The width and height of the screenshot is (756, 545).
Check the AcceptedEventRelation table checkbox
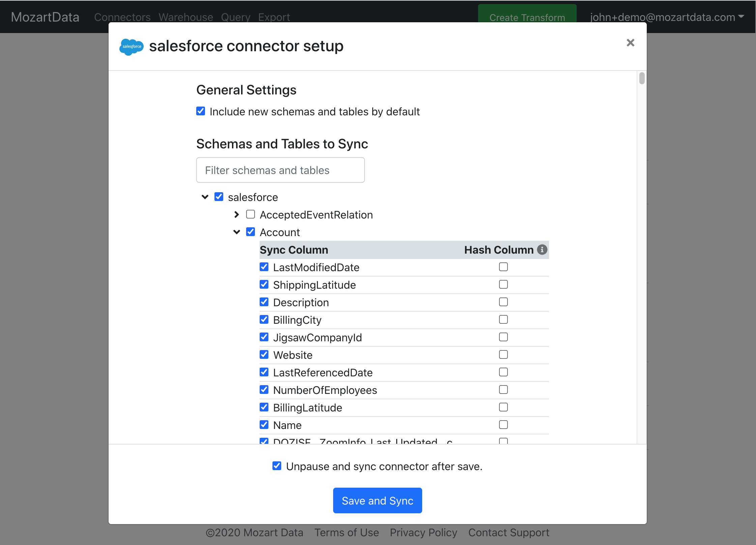point(251,214)
